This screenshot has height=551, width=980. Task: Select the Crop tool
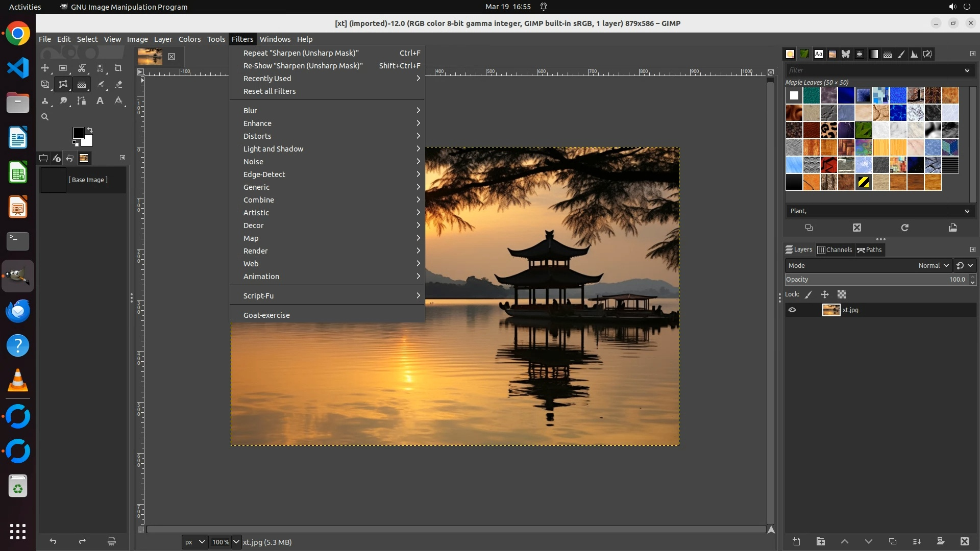(x=118, y=68)
